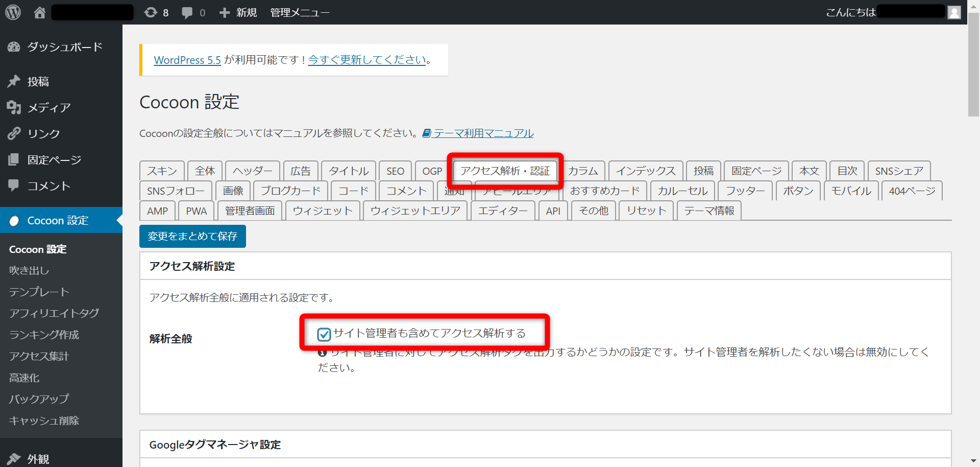980x467 pixels.
Task: Click the 固定ページ pages icon in sidebar
Action: pyautogui.click(x=14, y=160)
